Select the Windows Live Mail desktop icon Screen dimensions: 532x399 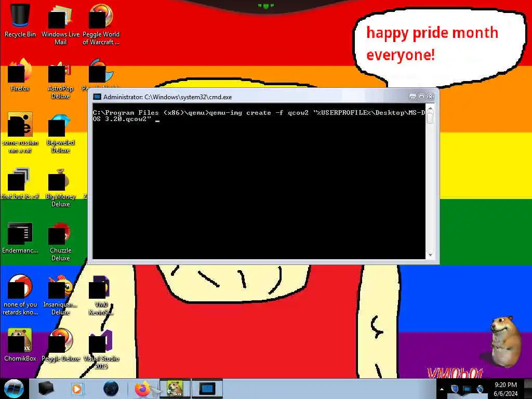pos(60,24)
